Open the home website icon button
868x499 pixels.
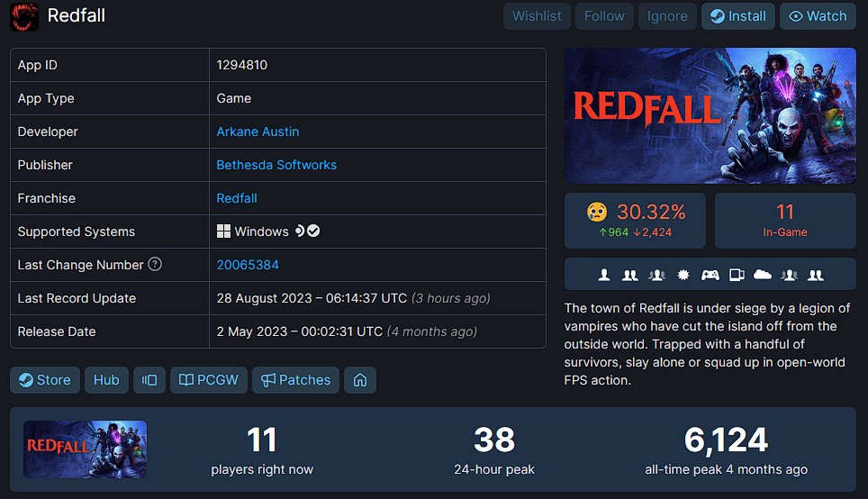click(360, 380)
